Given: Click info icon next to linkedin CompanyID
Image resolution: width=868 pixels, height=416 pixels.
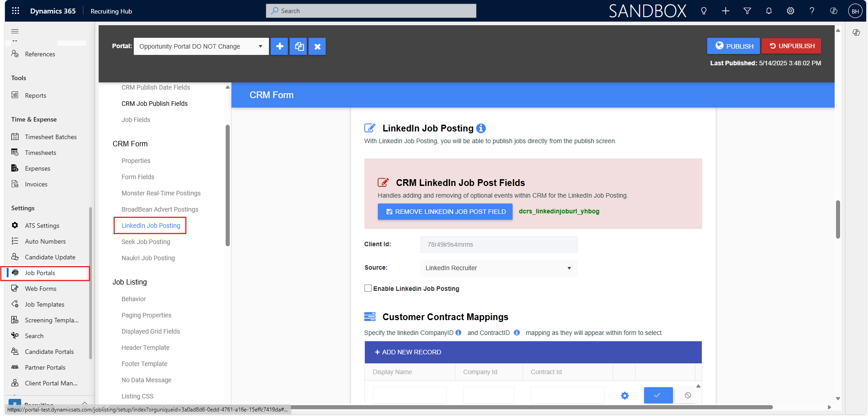Looking at the screenshot, I should (459, 333).
